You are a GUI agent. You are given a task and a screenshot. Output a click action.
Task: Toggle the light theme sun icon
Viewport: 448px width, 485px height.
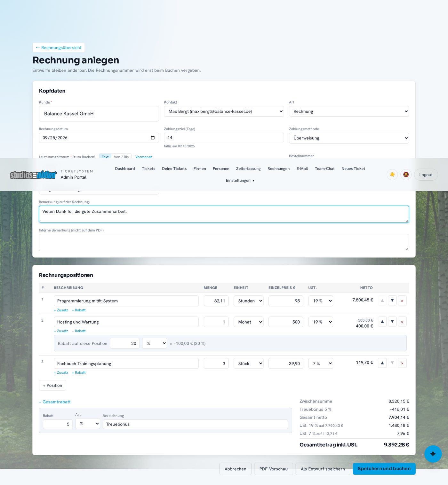pyautogui.click(x=392, y=175)
